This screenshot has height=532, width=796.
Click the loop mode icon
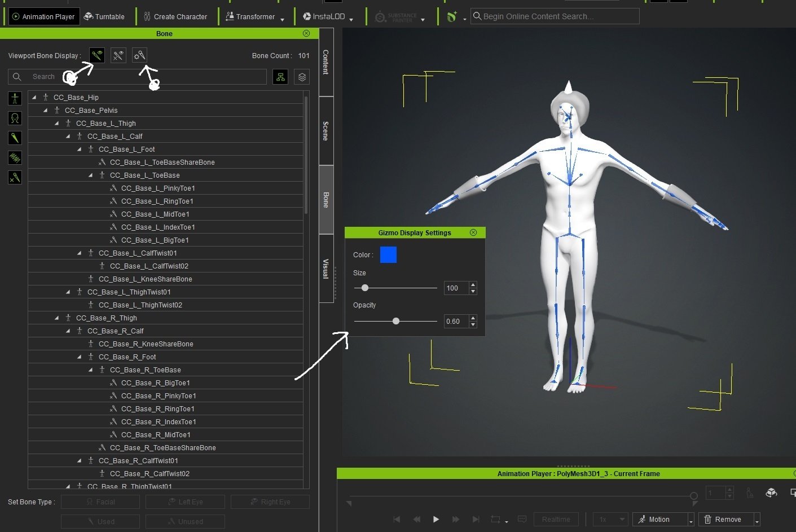click(496, 519)
